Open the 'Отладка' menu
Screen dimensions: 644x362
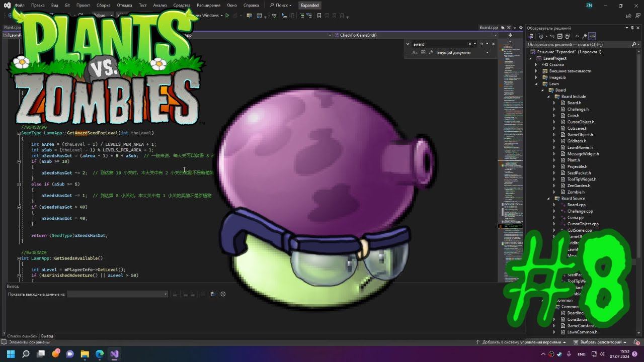pyautogui.click(x=124, y=6)
